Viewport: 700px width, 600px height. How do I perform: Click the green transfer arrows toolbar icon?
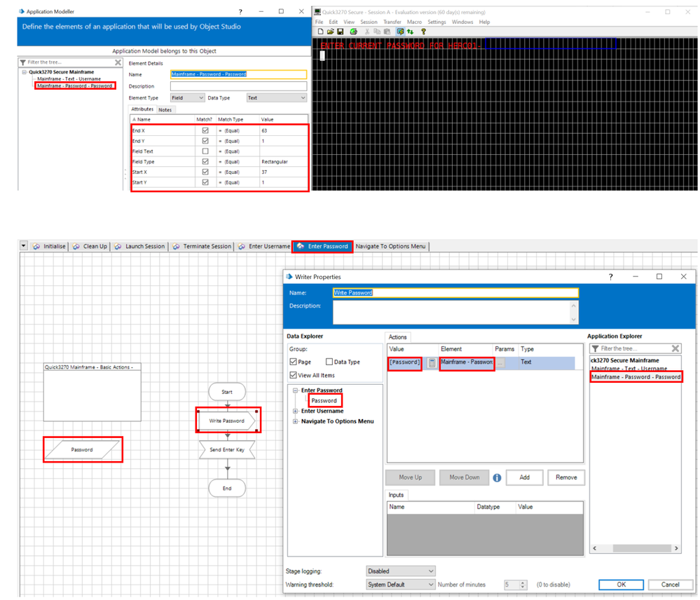pos(410,32)
